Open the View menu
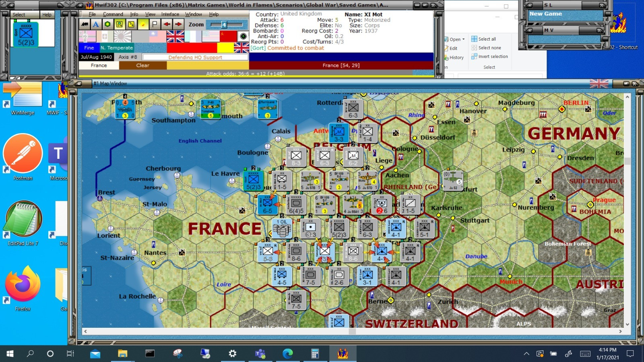This screenshot has width=644, height=362. click(150, 14)
